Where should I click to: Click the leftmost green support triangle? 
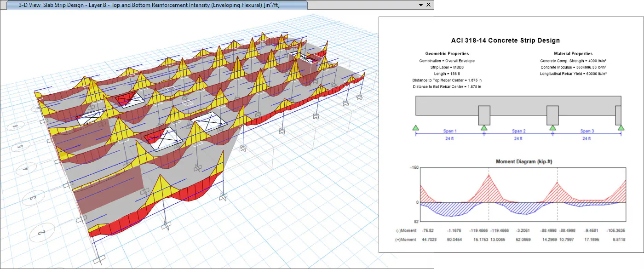tap(415, 128)
